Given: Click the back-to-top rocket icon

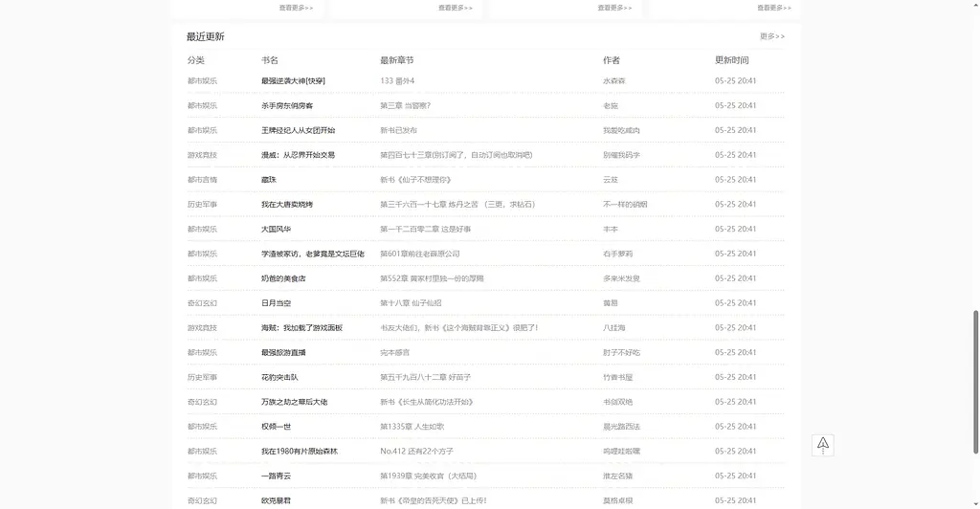Looking at the screenshot, I should click(823, 445).
